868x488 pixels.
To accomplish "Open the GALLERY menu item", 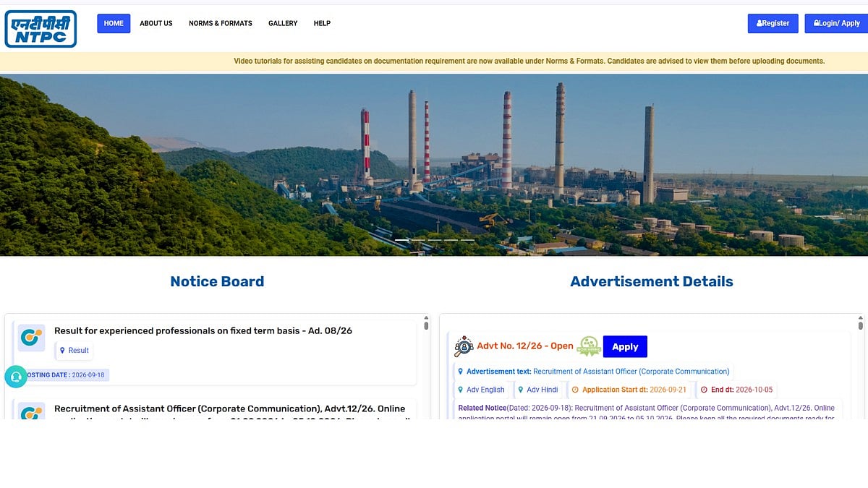I will pos(283,23).
